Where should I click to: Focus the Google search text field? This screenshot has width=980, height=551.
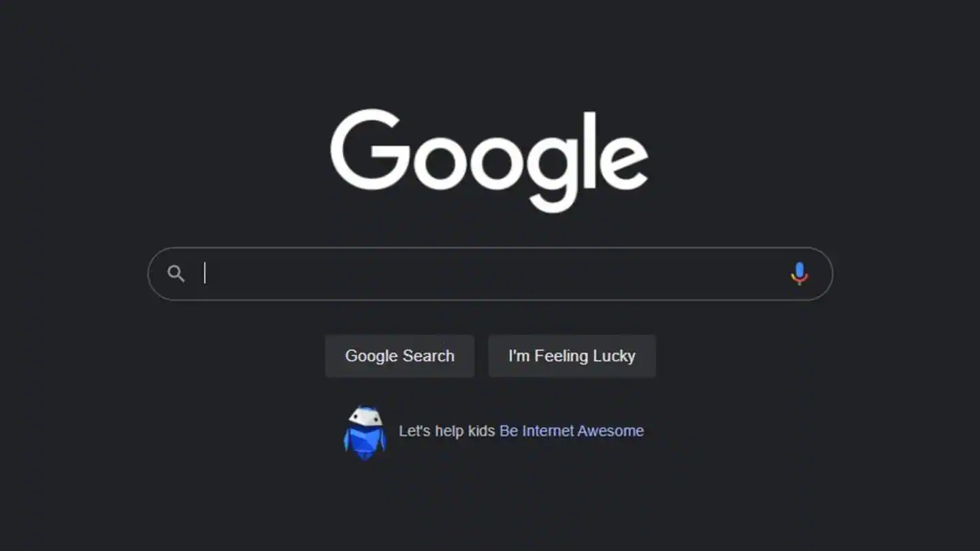pyautogui.click(x=490, y=273)
